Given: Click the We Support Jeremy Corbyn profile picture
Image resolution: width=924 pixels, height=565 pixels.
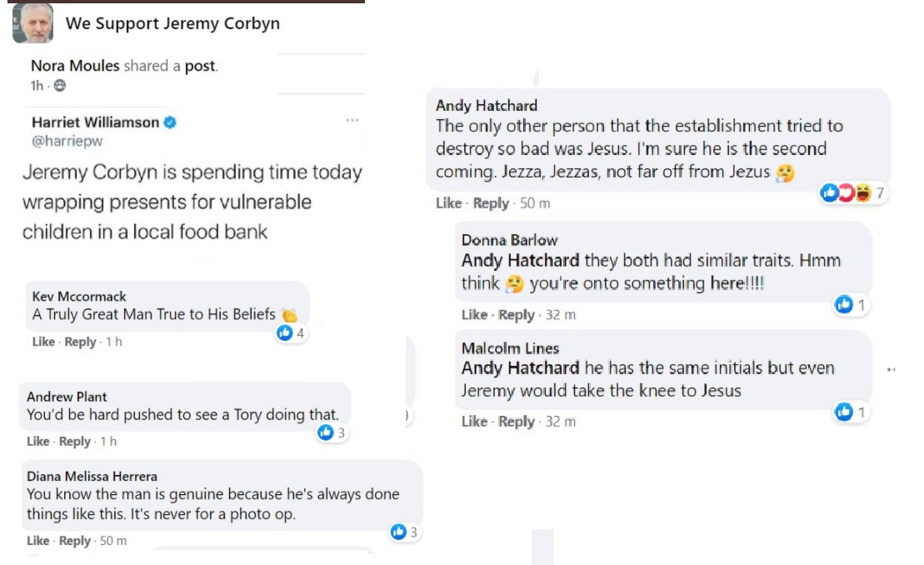Looking at the screenshot, I should coord(33,23).
